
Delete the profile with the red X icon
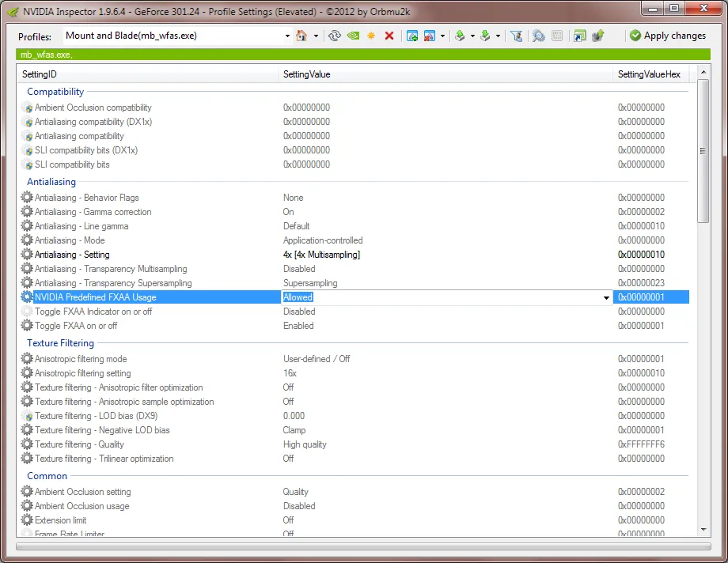[389, 36]
